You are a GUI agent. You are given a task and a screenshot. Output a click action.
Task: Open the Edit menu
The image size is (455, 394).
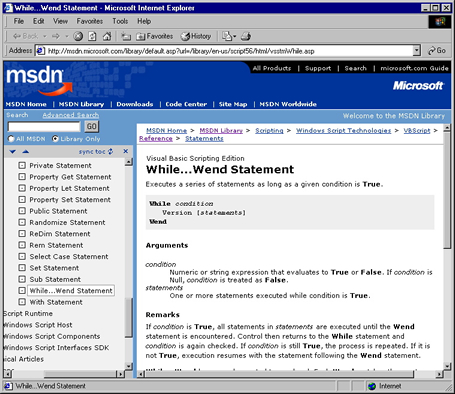[38, 21]
